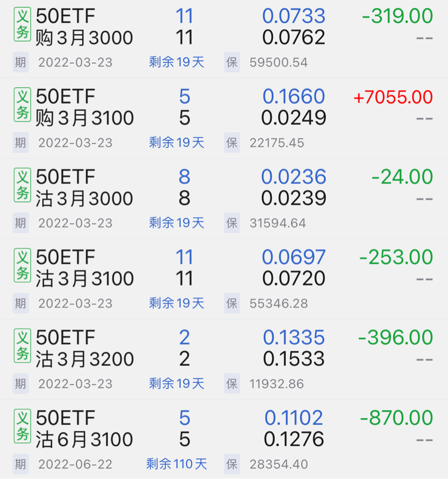Tap the +7055.00 profit value
The height and width of the screenshot is (479, 448).
393,97
